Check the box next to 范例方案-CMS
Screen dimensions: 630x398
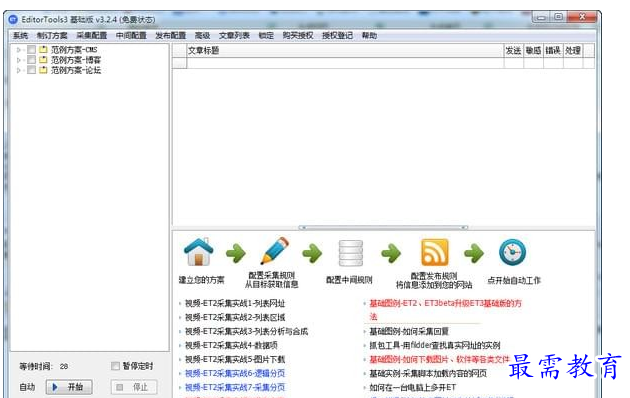tap(31, 50)
